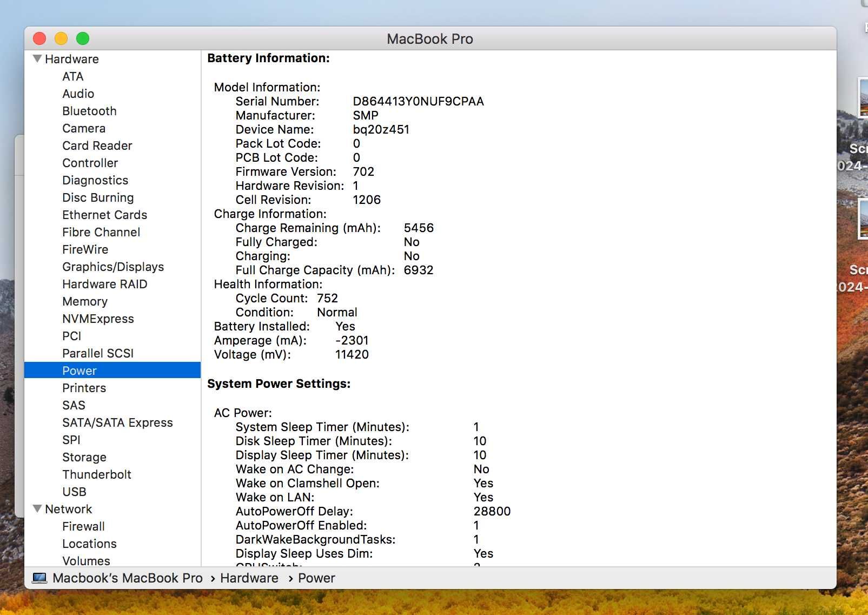This screenshot has width=868, height=615.
Task: Click the red close window button
Action: (39, 38)
